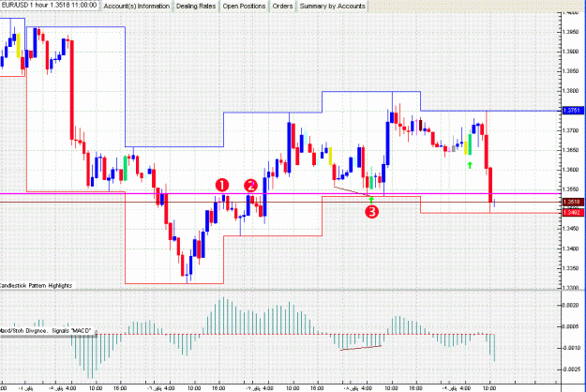Click the 1.3700 price axis value

point(571,130)
